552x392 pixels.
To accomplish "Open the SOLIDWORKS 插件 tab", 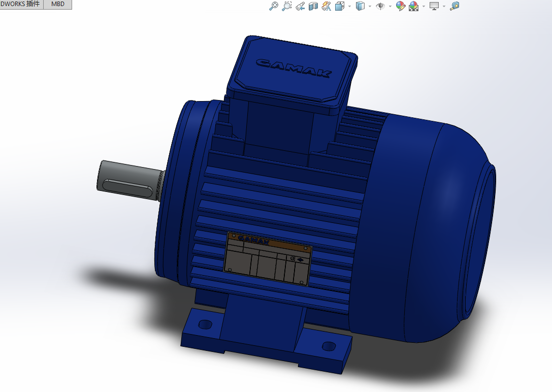I will tap(21, 4).
